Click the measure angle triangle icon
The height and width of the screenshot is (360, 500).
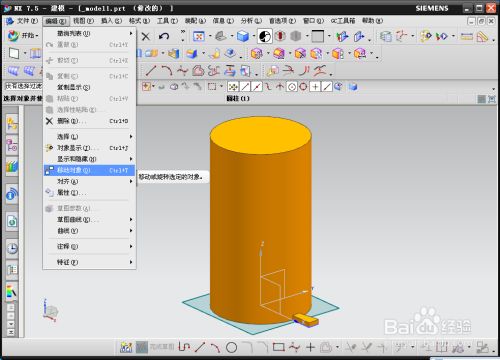482,36
